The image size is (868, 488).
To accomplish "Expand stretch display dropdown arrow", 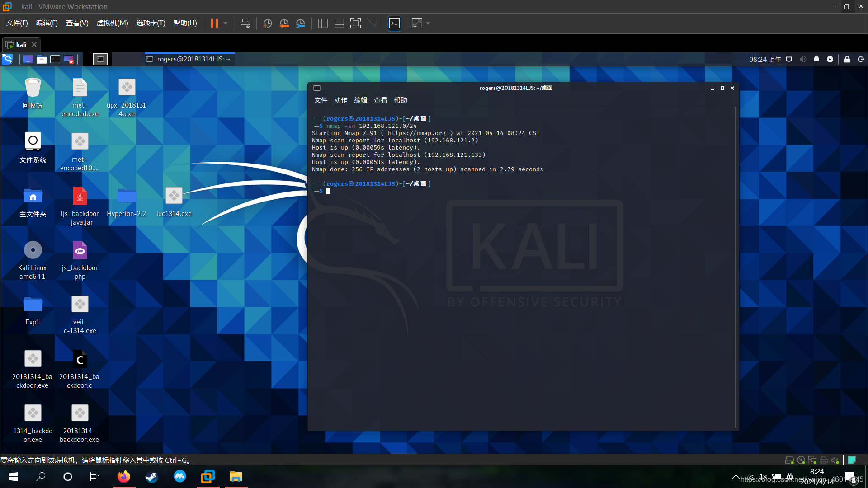I will click(428, 23).
